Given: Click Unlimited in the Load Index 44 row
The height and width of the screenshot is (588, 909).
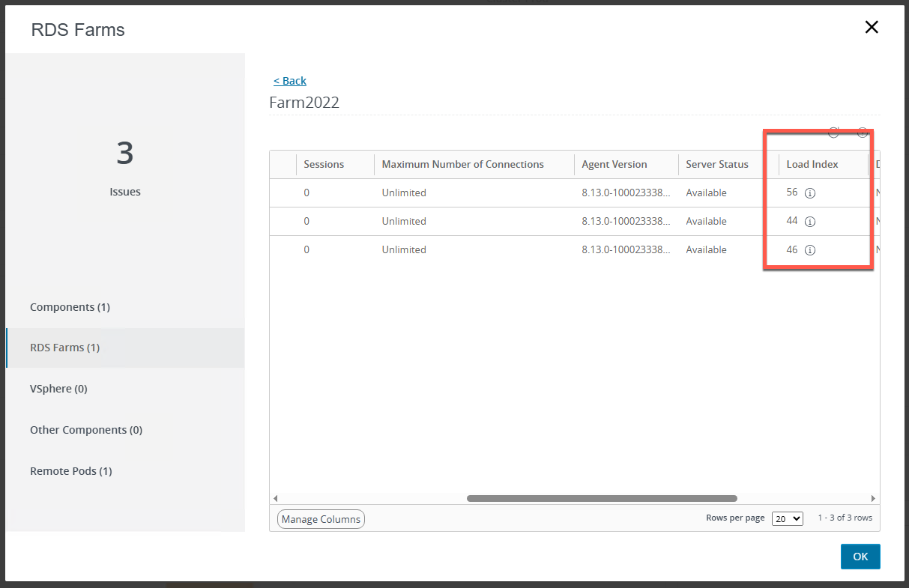Looking at the screenshot, I should pyautogui.click(x=404, y=221).
